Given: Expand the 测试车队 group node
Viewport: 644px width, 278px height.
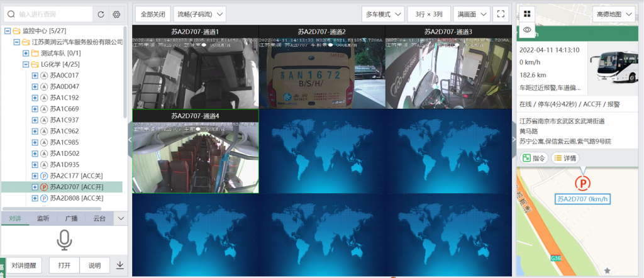Looking at the screenshot, I should [26, 53].
